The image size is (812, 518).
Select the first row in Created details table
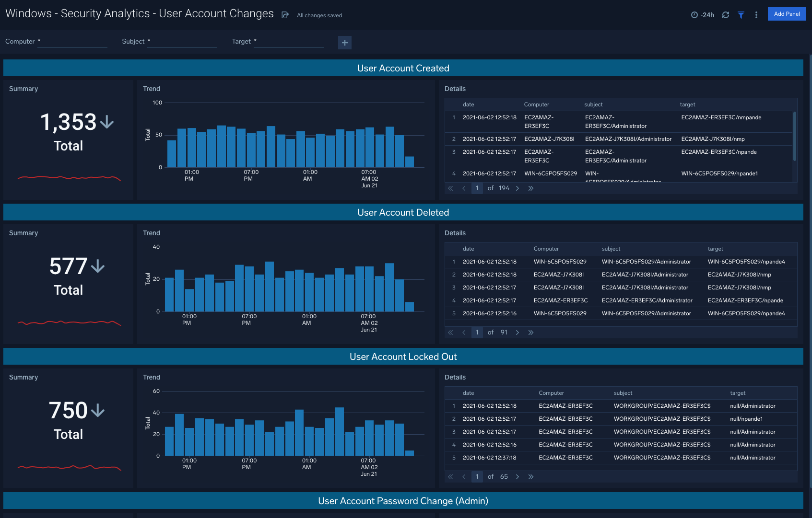619,122
